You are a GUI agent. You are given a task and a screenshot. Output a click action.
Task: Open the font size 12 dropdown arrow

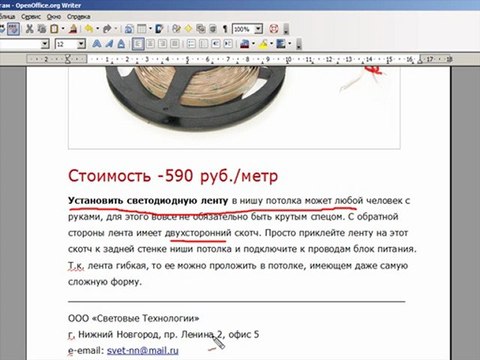[x=81, y=44]
